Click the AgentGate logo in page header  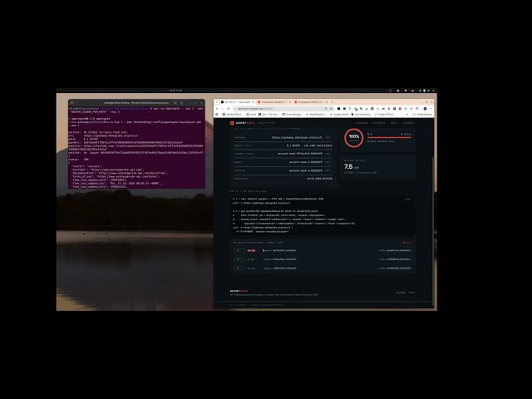point(242,123)
